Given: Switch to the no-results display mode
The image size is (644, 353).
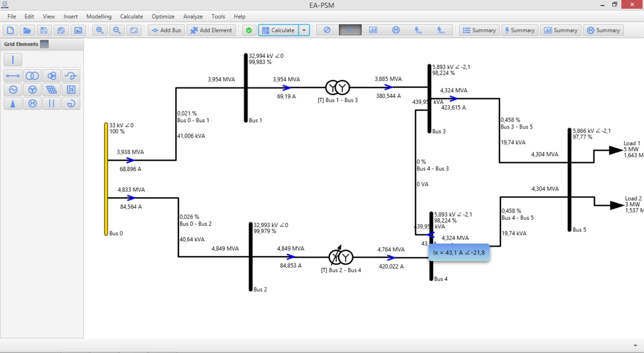Looking at the screenshot, I should pos(327,30).
